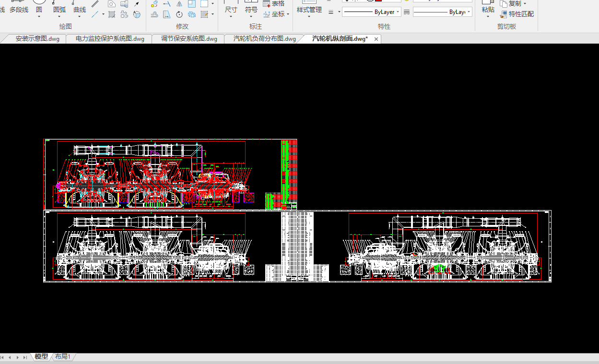This screenshot has width=599, height=364.
Task: Switch to 布局1 layout tab
Action: tap(63, 357)
